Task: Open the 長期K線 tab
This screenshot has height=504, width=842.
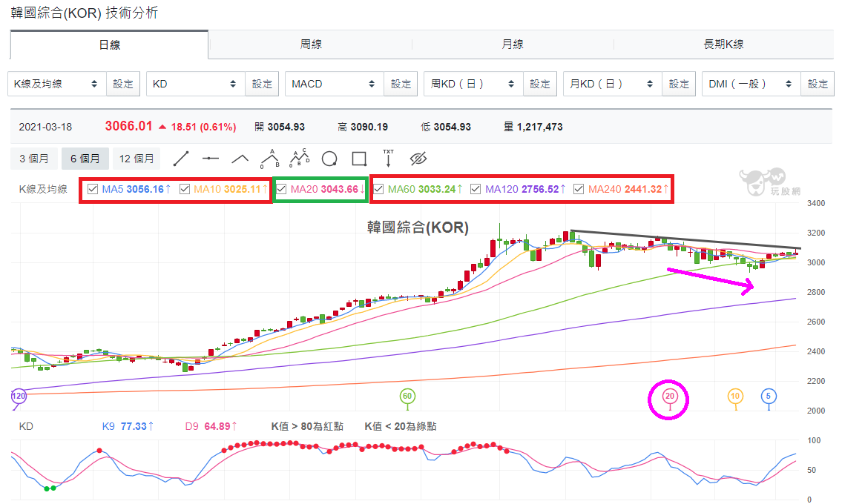Action: click(724, 44)
